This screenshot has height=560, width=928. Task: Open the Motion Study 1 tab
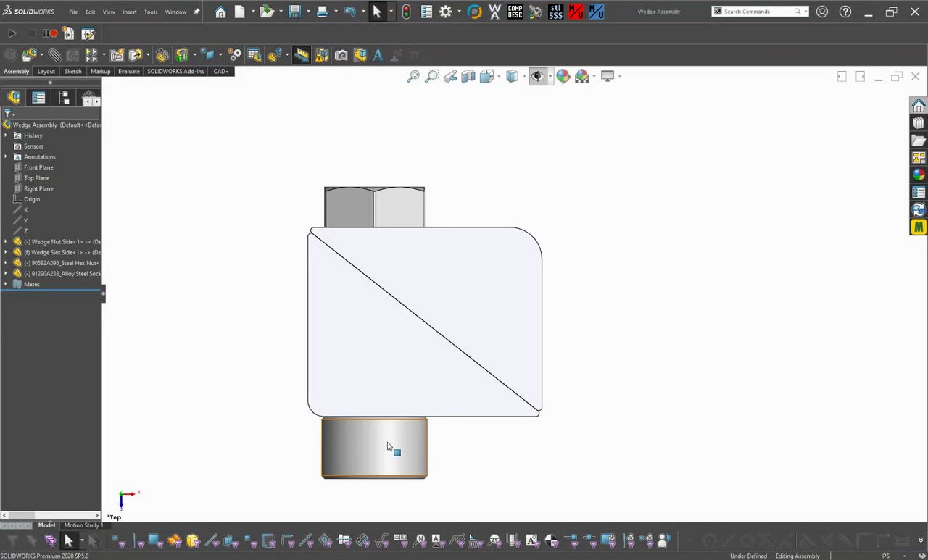(x=82, y=525)
